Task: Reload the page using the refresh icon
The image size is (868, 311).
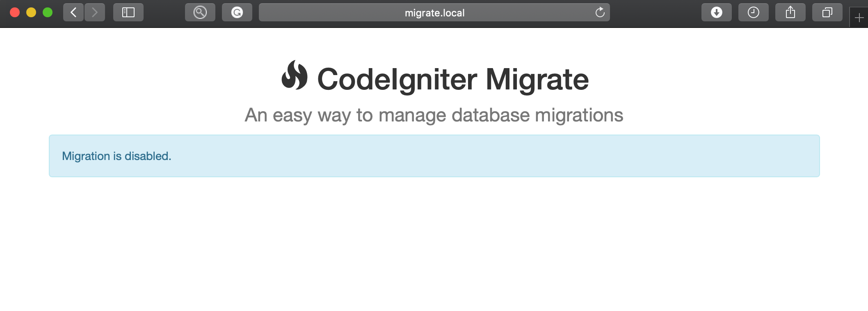Action: [x=600, y=12]
